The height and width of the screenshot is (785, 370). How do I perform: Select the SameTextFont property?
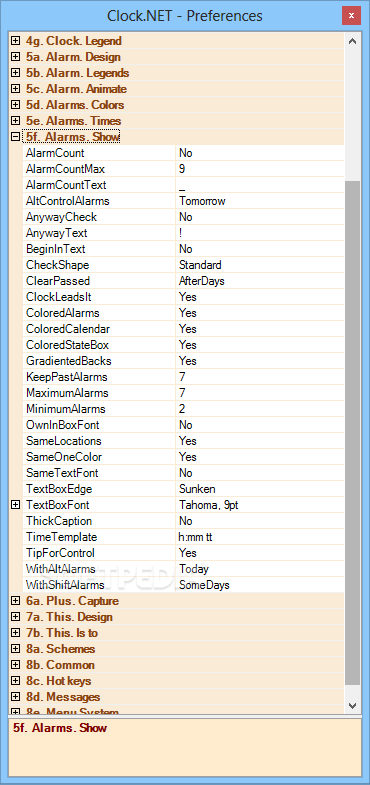pyautogui.click(x=62, y=473)
